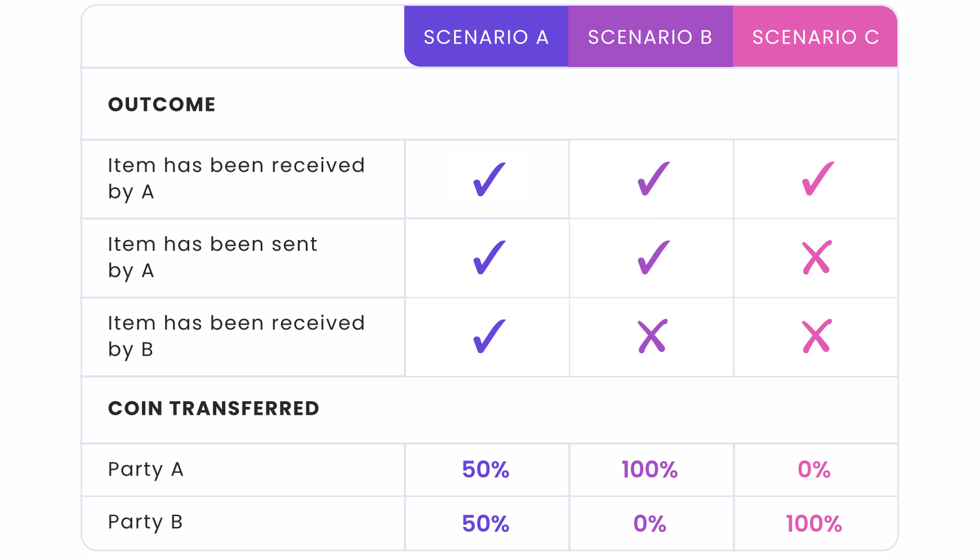Click the Item has been sent by A label
The image size is (980, 559).
pos(213,258)
